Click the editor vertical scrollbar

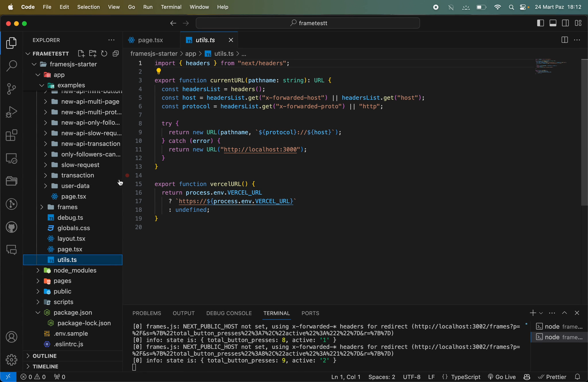[584, 132]
